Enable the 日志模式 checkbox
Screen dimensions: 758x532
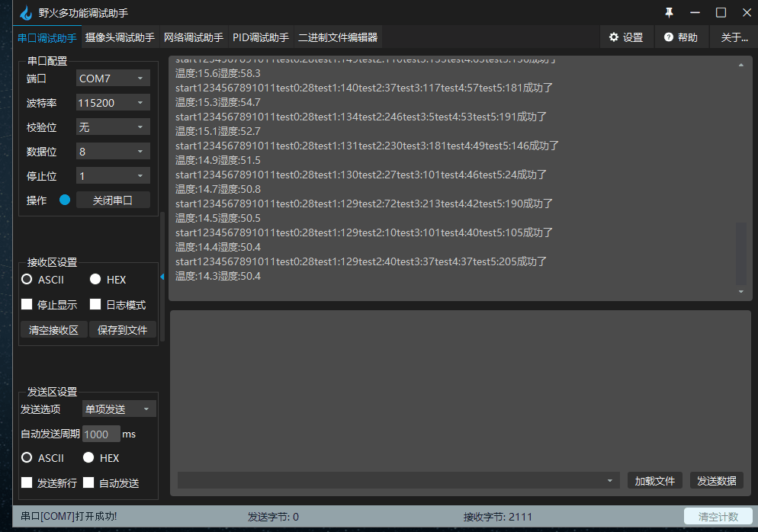[95, 304]
